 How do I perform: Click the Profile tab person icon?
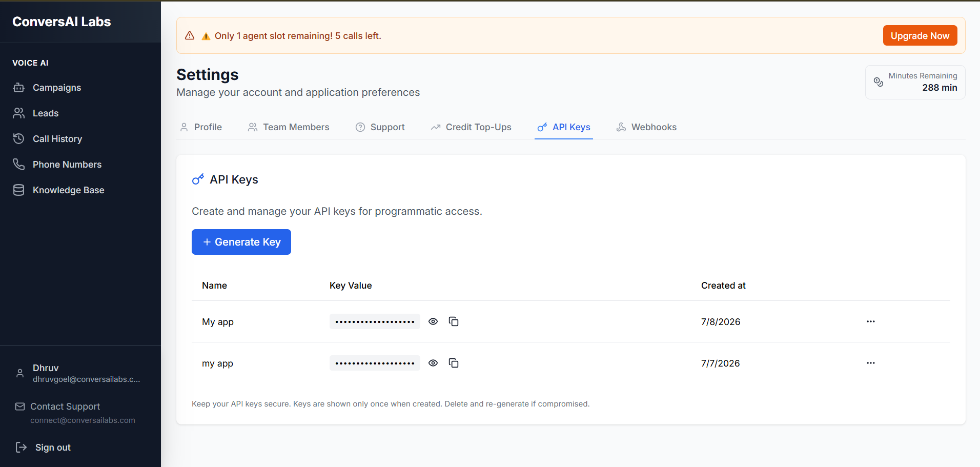(x=184, y=127)
